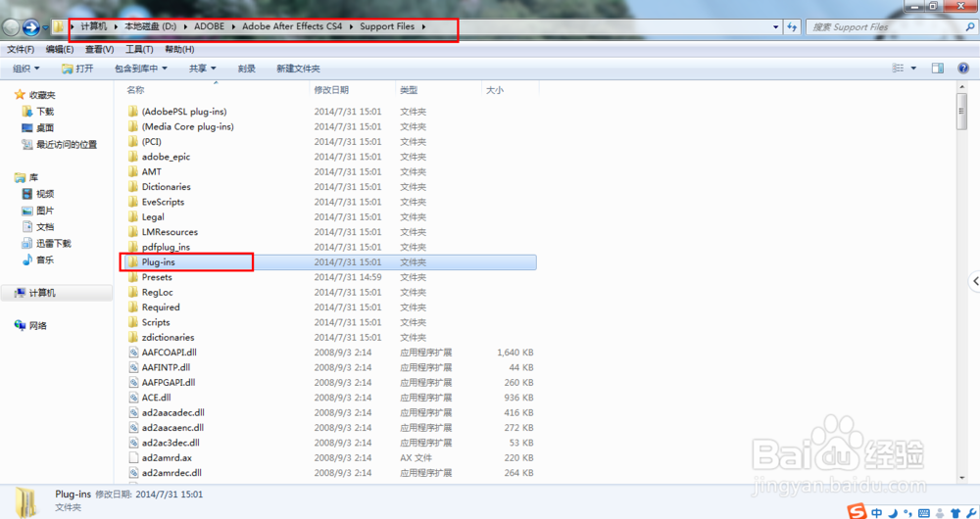Select the Presets folder
Screen dimensions: 980x519
point(157,277)
